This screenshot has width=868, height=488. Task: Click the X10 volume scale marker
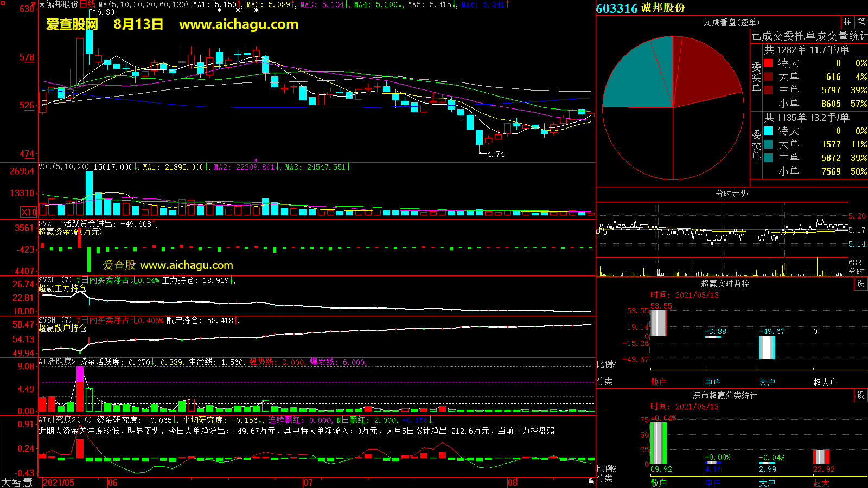point(29,212)
